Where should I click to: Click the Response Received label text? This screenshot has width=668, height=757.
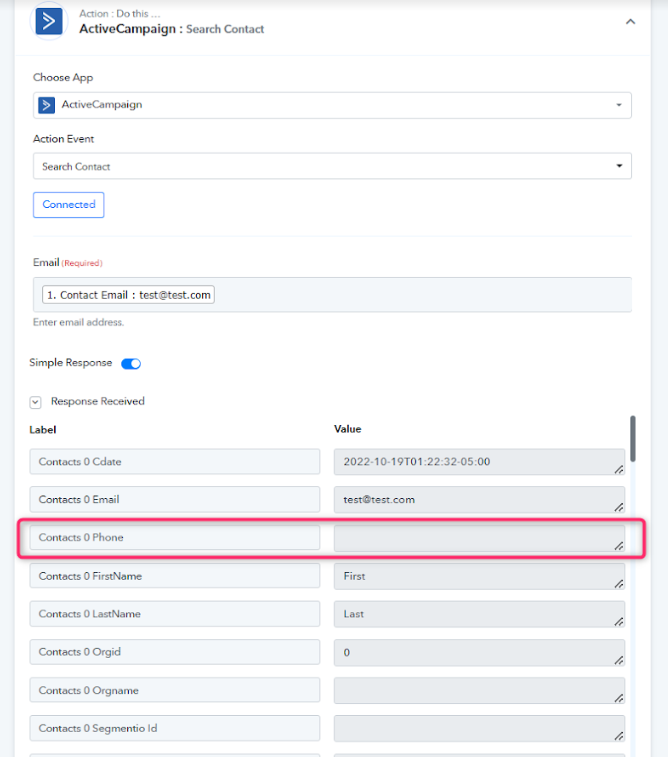(98, 401)
